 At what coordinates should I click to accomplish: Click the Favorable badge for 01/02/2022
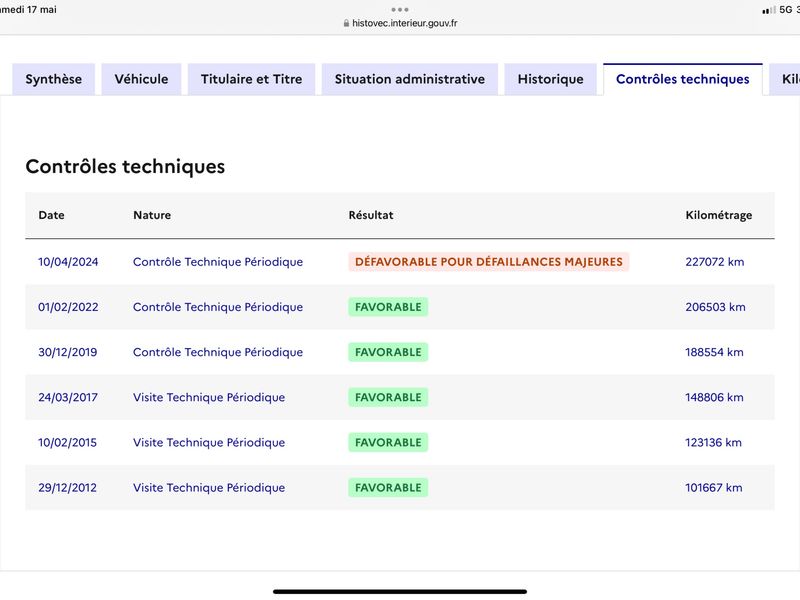coord(388,307)
